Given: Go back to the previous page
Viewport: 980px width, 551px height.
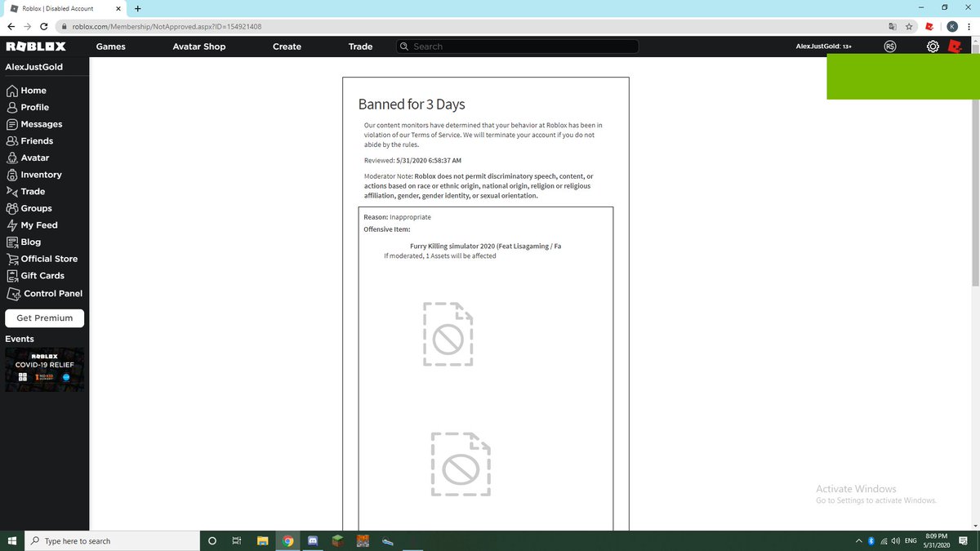Looking at the screenshot, I should pyautogui.click(x=10, y=26).
